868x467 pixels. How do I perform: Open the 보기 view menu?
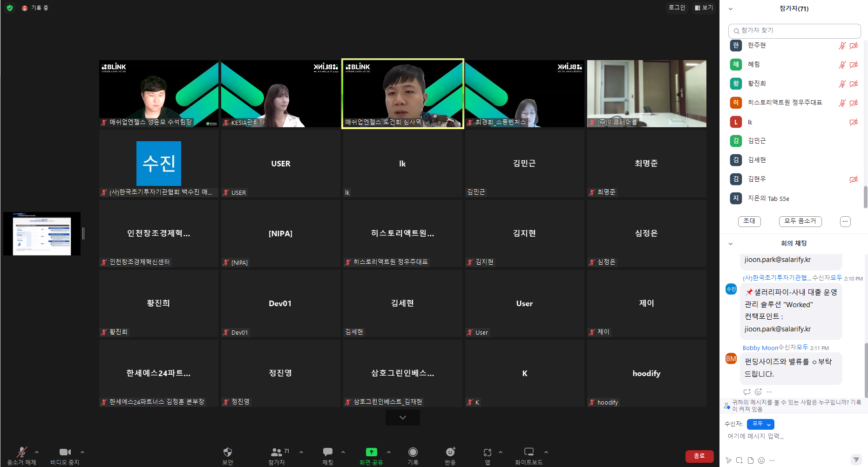click(704, 8)
